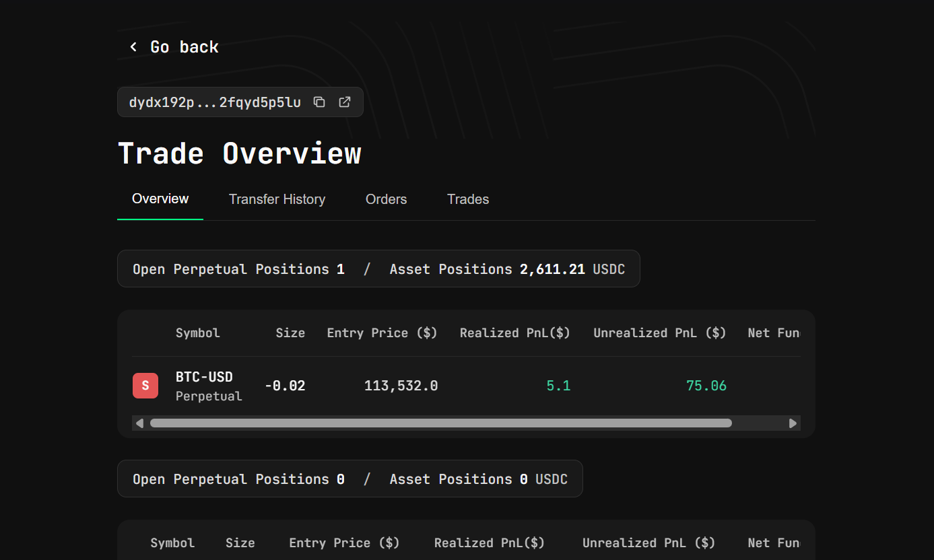Screen dimensions: 934x560
Task: Click the 113,532.0 entry price value
Action: (401, 386)
